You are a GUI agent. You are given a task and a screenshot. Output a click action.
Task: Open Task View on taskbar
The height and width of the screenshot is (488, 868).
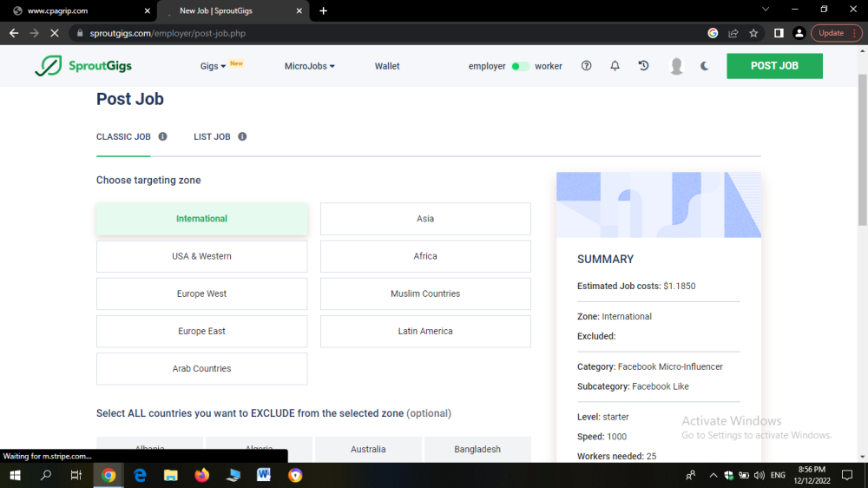(76, 475)
